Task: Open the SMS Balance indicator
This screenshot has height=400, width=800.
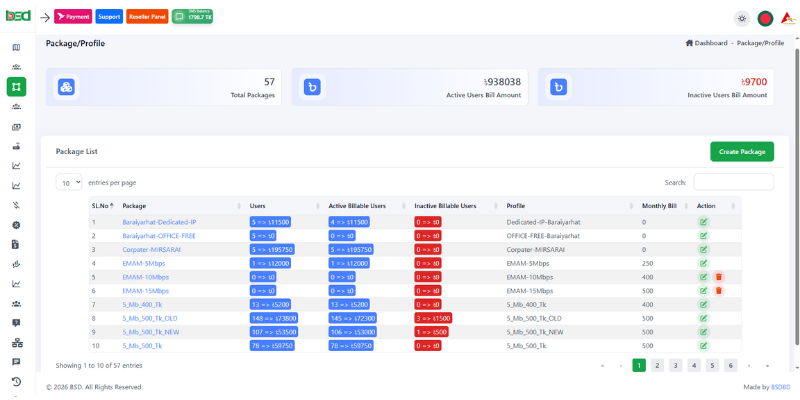Action: (192, 17)
